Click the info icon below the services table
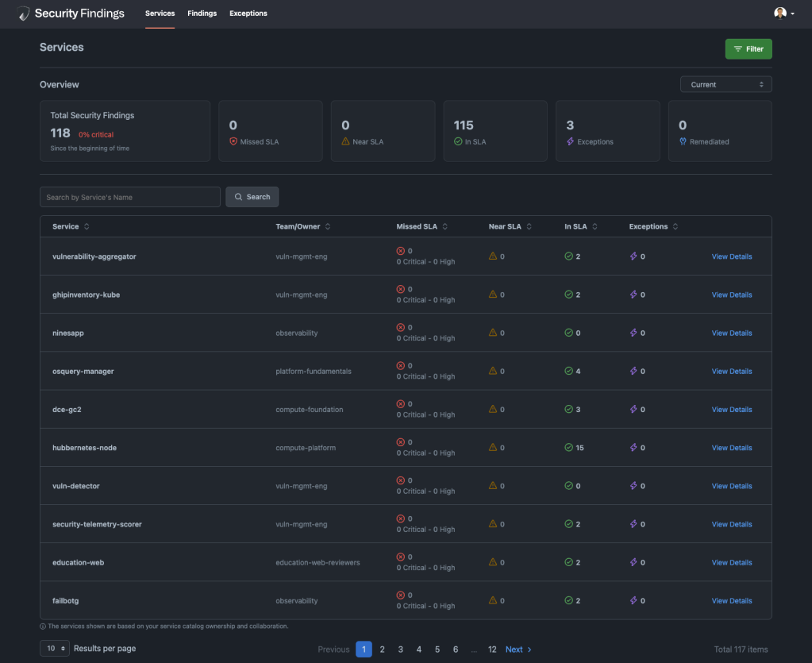 44,626
